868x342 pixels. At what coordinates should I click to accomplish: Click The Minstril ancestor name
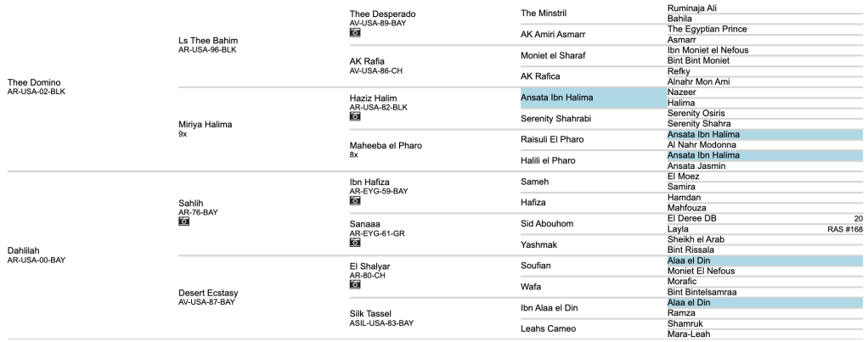pos(543,14)
